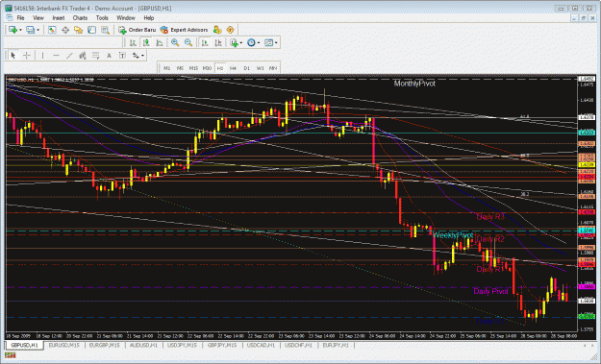Open the Window menu
This screenshot has width=601, height=364.
[x=126, y=18]
